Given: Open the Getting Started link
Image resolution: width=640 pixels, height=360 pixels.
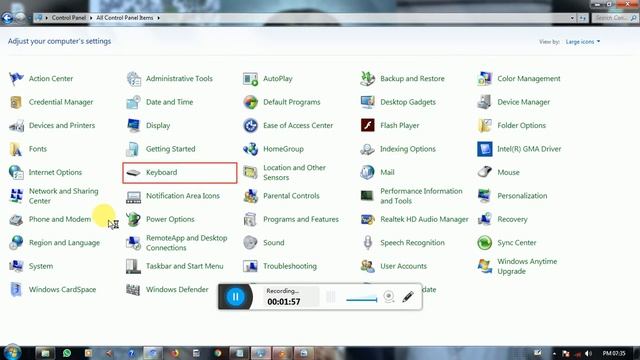Looking at the screenshot, I should (x=171, y=149).
